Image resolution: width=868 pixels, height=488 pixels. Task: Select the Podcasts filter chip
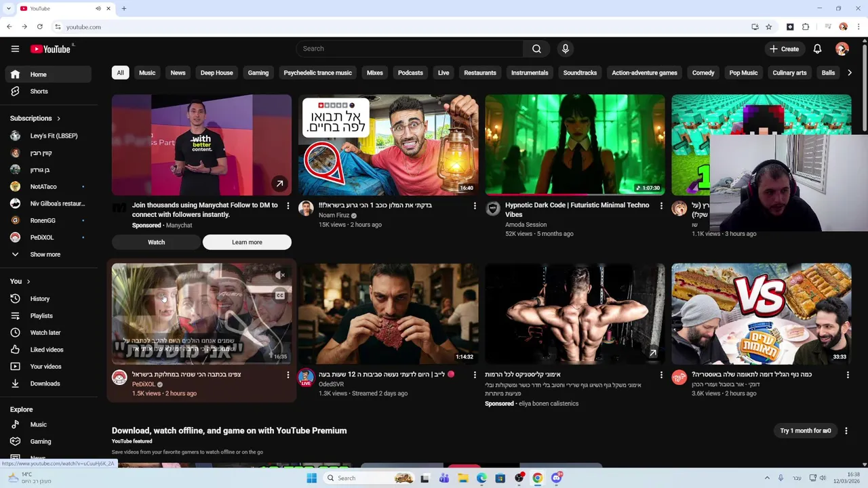point(410,73)
